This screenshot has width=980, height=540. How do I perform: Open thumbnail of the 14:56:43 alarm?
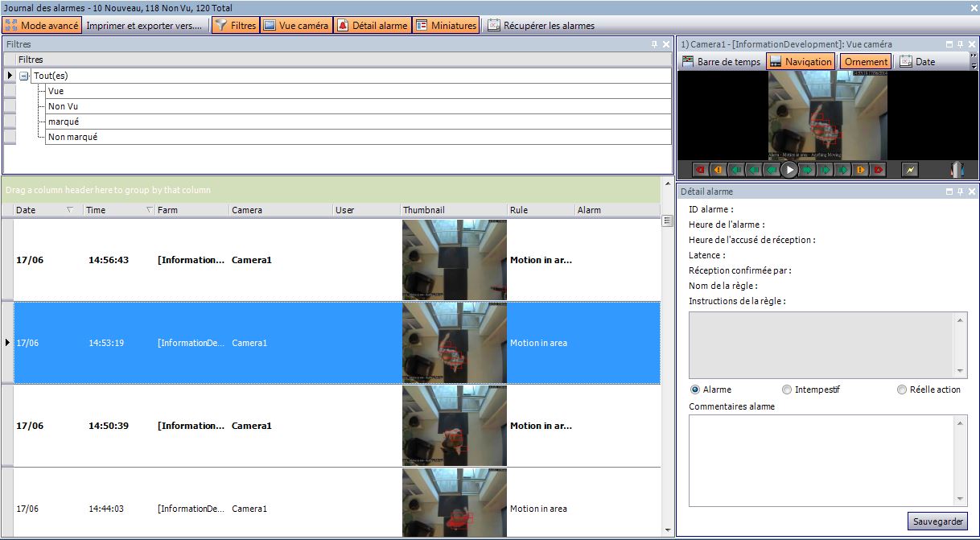pyautogui.click(x=455, y=260)
